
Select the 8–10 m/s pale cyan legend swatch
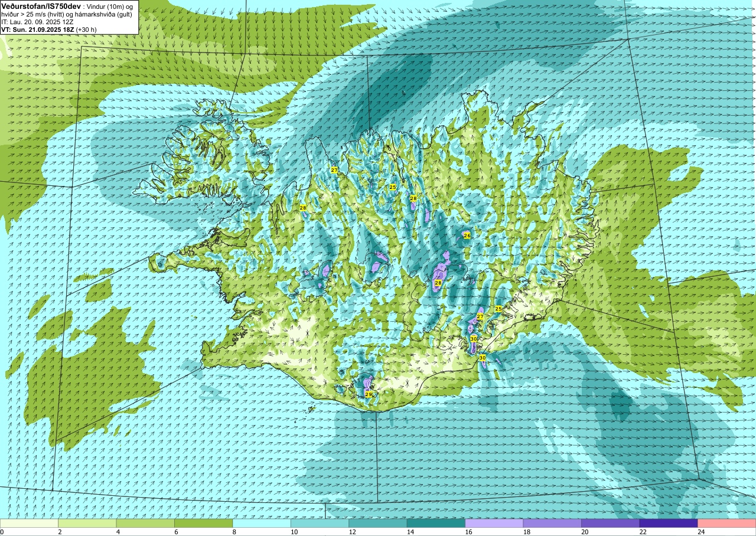pyautogui.click(x=262, y=523)
